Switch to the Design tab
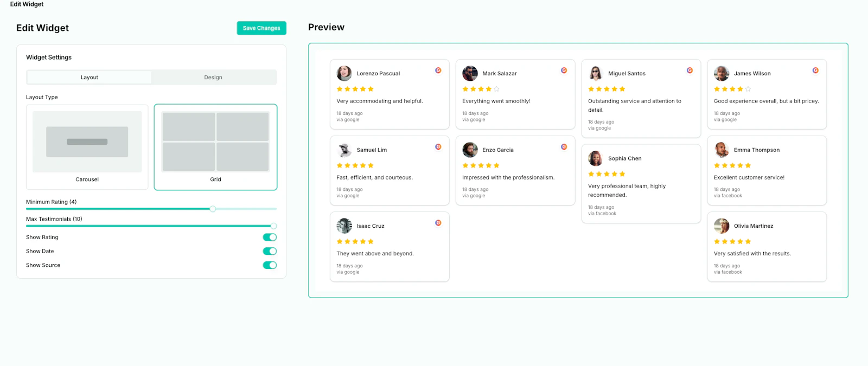 click(213, 78)
